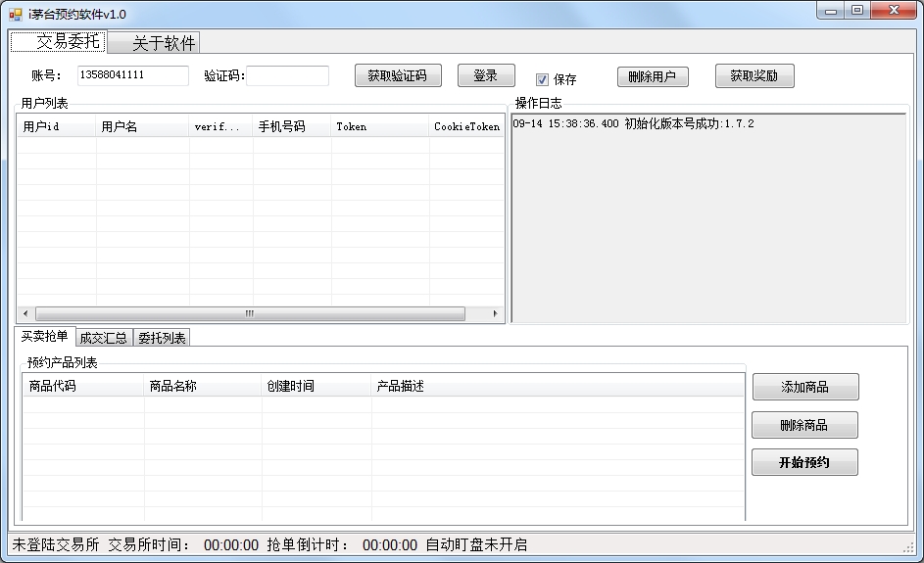Toggle the 保存 checkbox
This screenshot has width=924, height=563.
[x=542, y=79]
